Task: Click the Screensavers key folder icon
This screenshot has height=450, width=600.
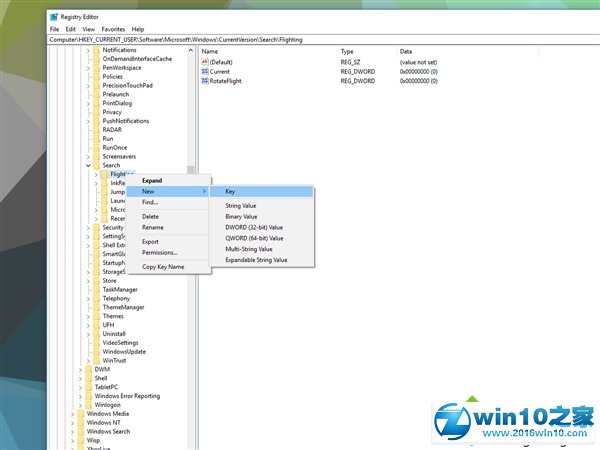Action: point(96,156)
